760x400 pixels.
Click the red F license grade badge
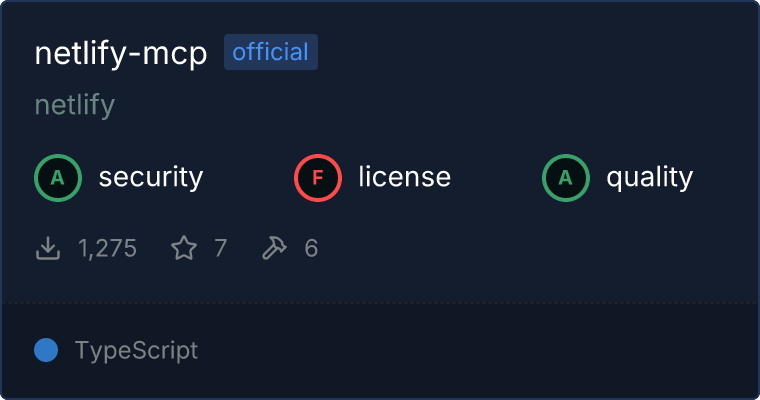[318, 178]
